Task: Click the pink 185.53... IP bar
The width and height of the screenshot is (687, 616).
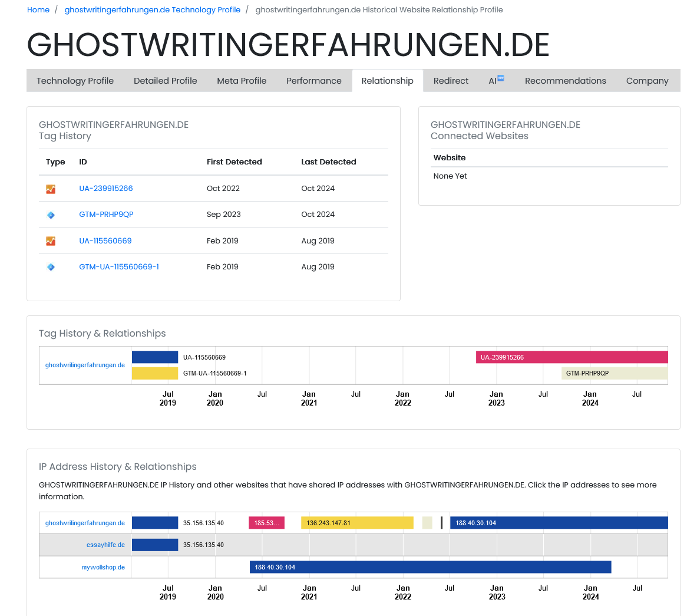Action: 266,523
